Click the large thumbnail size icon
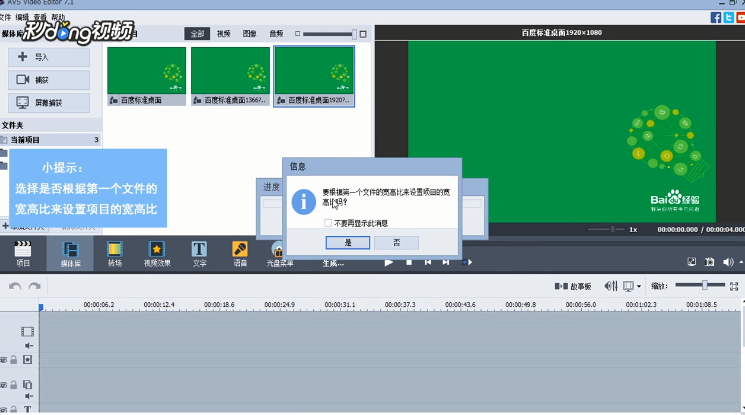The height and width of the screenshot is (415, 745). pos(363,34)
